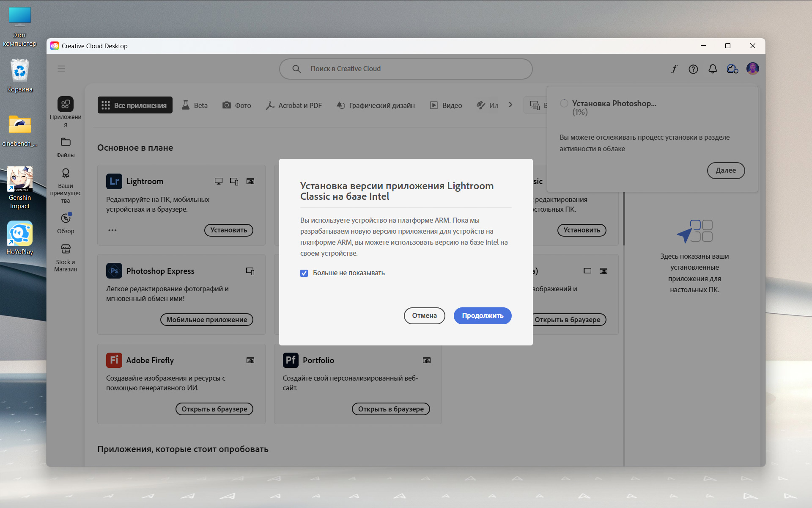Uncheck the Больше не показывать checkbox
The height and width of the screenshot is (508, 812).
click(304, 273)
